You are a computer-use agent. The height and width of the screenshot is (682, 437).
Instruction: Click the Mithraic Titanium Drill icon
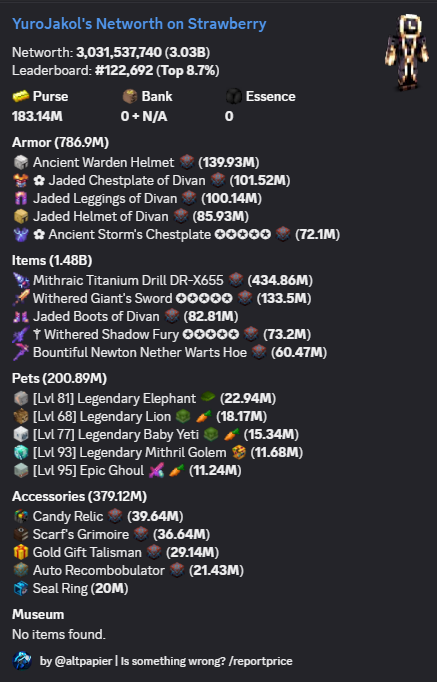pos(20,280)
